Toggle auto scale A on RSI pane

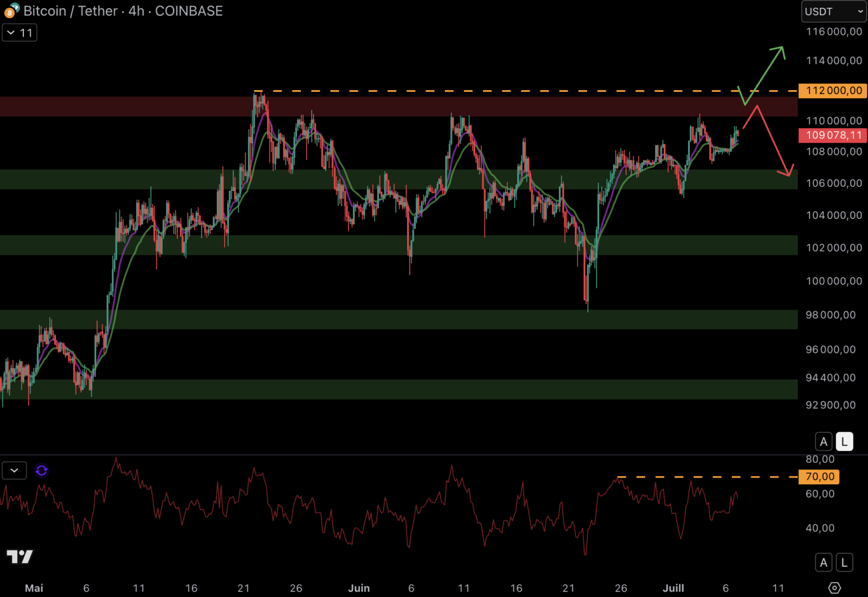point(824,563)
